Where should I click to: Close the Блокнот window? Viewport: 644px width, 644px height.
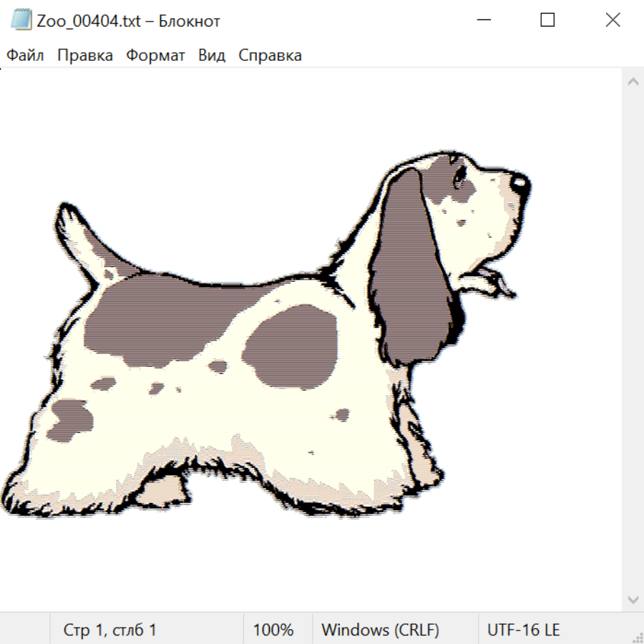613,21
